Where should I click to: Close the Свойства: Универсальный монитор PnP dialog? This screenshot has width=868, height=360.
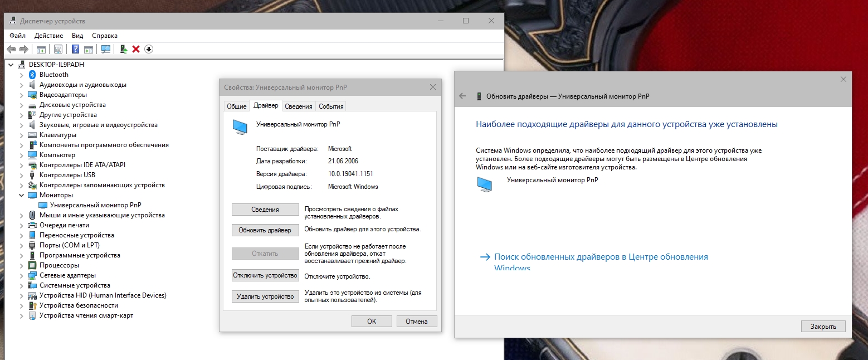click(433, 87)
